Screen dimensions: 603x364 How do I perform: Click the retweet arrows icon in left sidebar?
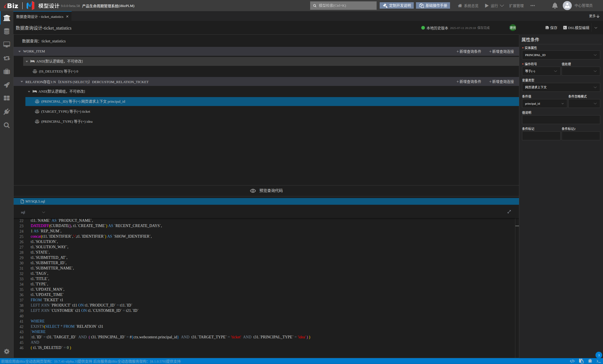pyautogui.click(x=7, y=58)
